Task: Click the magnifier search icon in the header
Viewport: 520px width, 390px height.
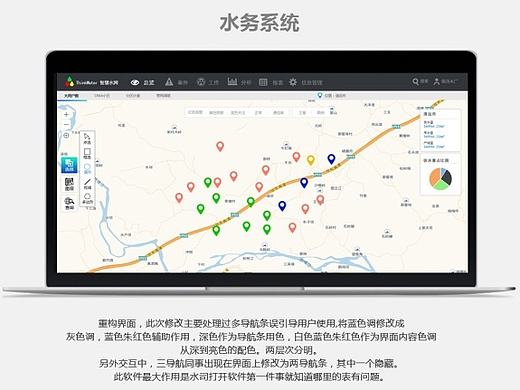Action: click(415, 81)
